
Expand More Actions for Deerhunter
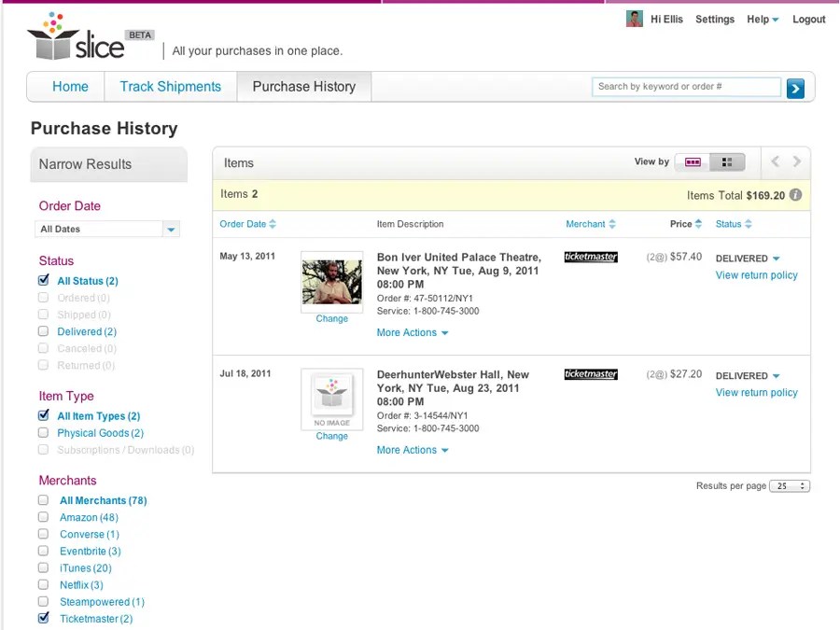coord(412,450)
